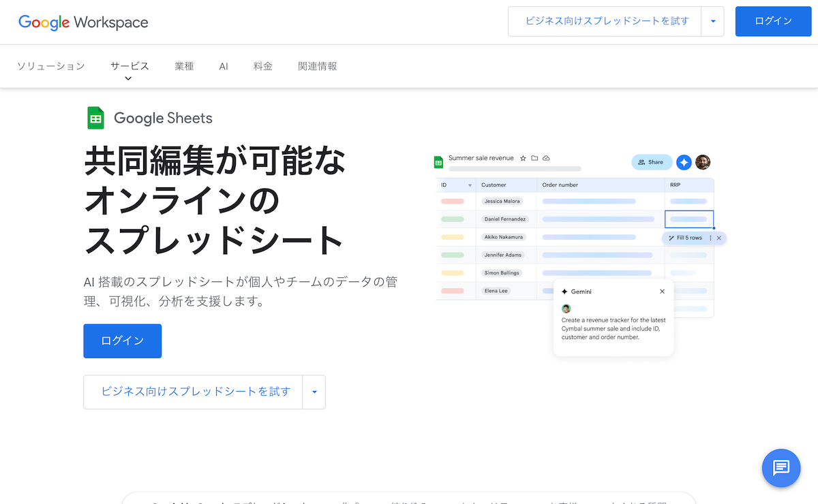Click the Share button in the illustration
This screenshot has height=504, width=818.
tap(651, 162)
